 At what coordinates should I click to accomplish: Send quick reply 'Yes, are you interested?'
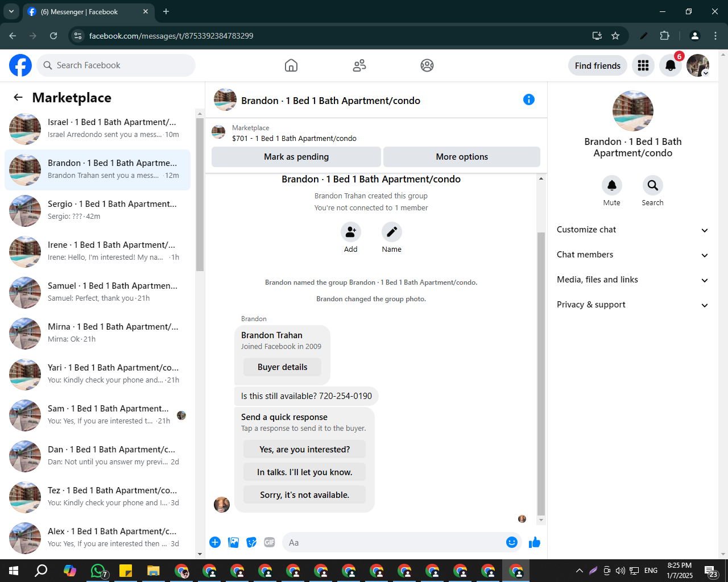point(305,450)
